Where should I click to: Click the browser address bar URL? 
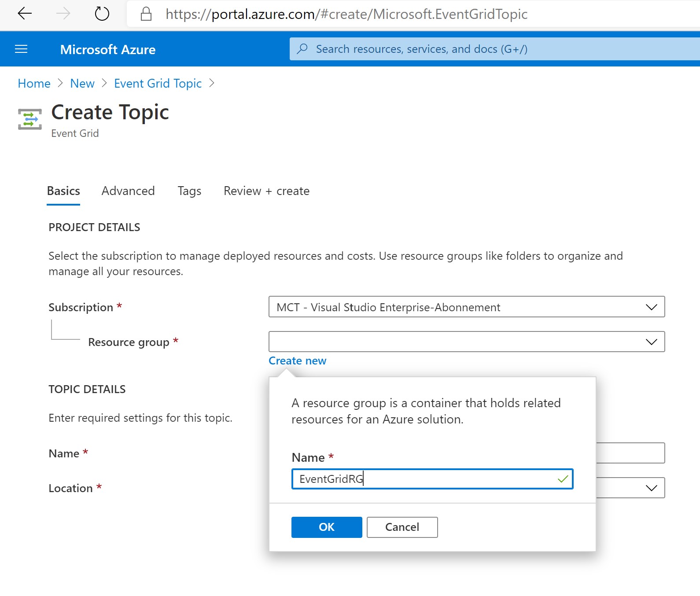346,14
